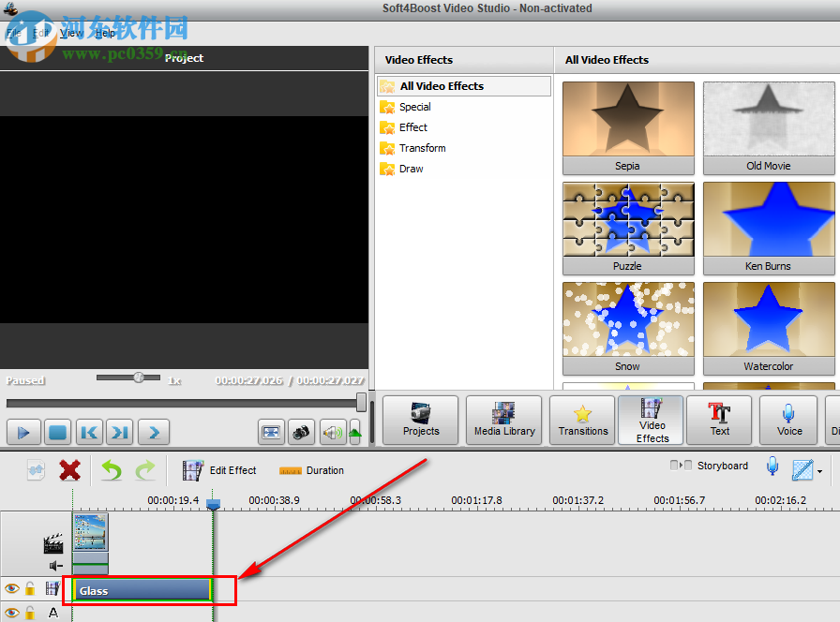The height and width of the screenshot is (622, 840).
Task: Open the Duration setting
Action: click(x=312, y=470)
